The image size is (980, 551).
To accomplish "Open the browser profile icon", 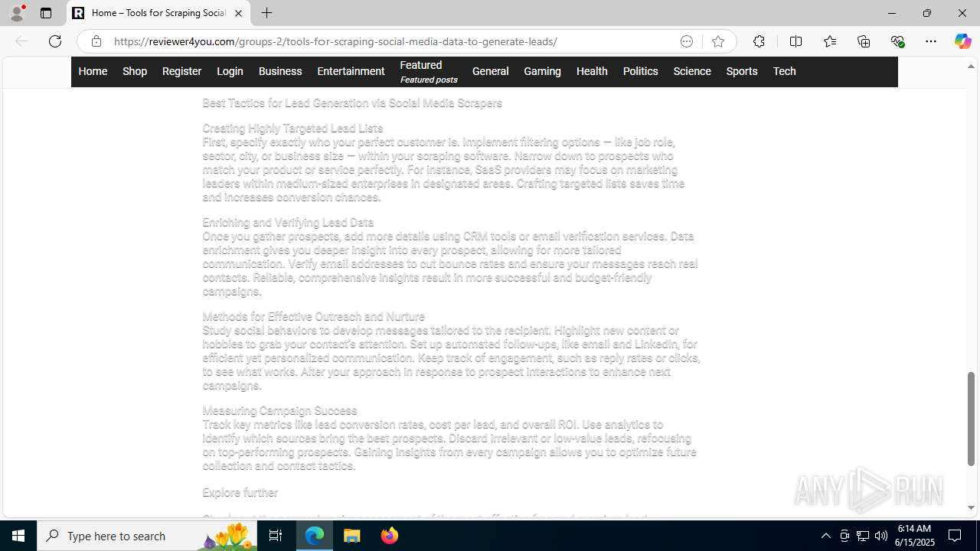I will 17,13.
